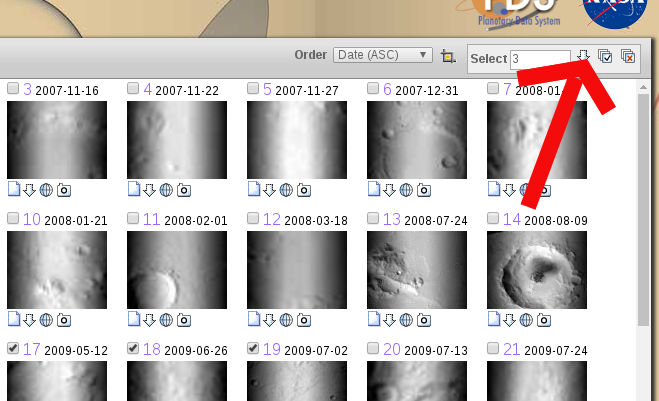Check the box for image 20

point(373,348)
